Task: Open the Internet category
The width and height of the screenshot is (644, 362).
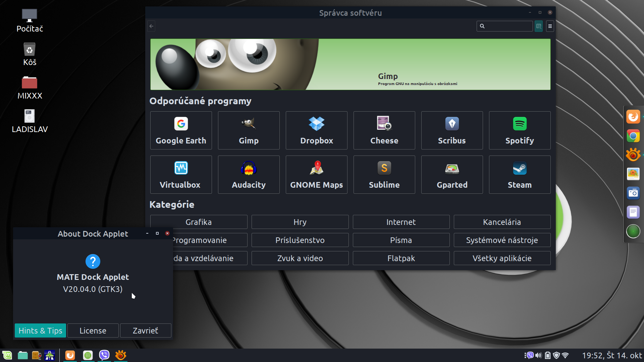Action: [x=401, y=222]
